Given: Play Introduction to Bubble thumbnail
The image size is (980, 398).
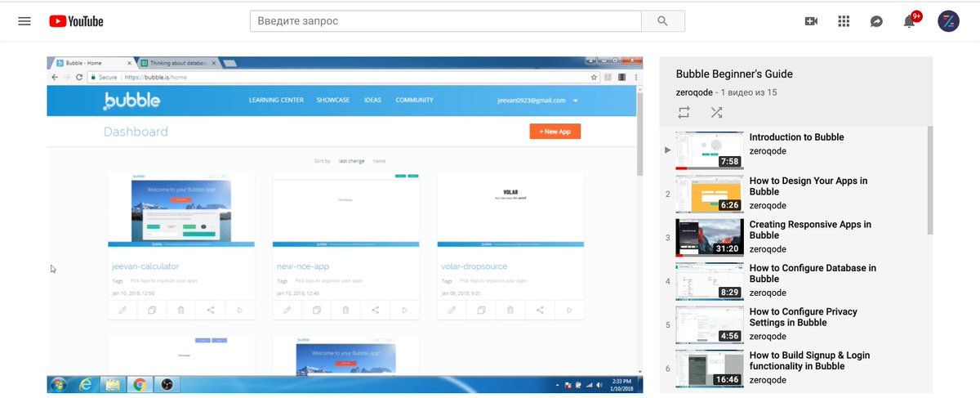Looking at the screenshot, I should coord(710,150).
